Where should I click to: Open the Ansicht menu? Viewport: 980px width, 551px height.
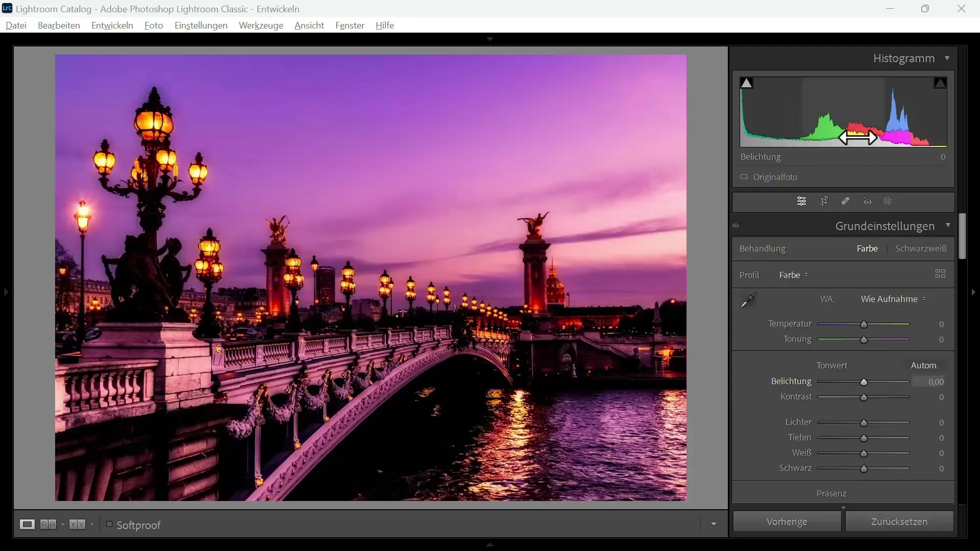click(x=309, y=26)
